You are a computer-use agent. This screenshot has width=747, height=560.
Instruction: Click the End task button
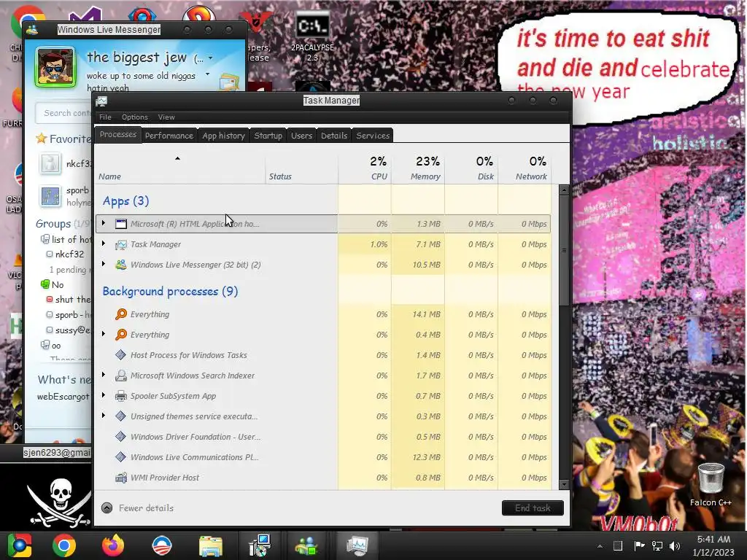click(x=533, y=508)
